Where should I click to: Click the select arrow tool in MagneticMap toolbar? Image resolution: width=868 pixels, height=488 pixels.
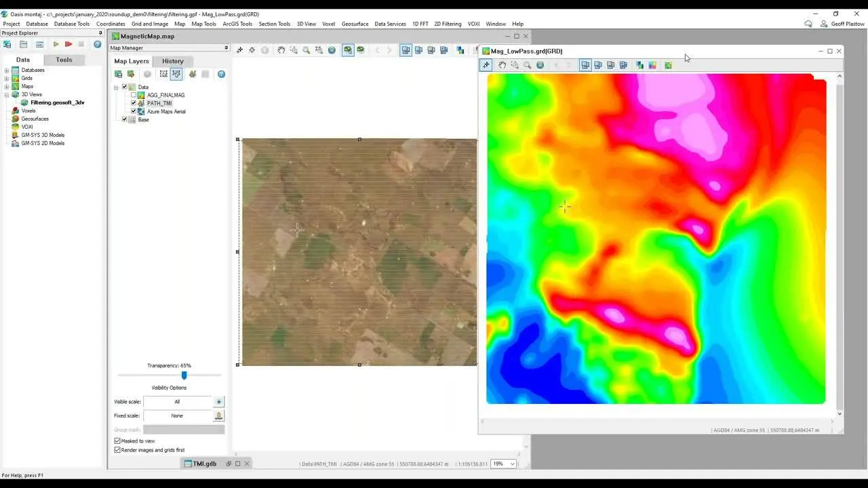point(239,50)
